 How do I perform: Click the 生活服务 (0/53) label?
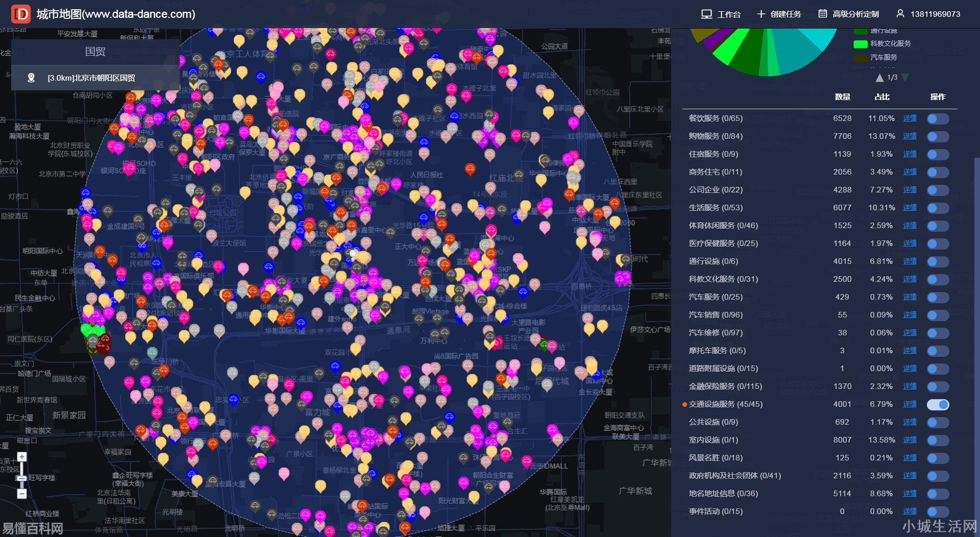click(x=716, y=208)
